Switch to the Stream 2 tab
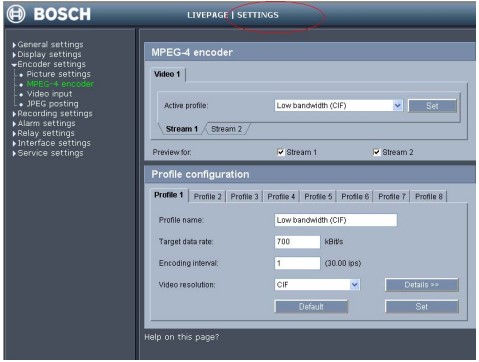Screen dimensions: 479x362 pos(226,129)
